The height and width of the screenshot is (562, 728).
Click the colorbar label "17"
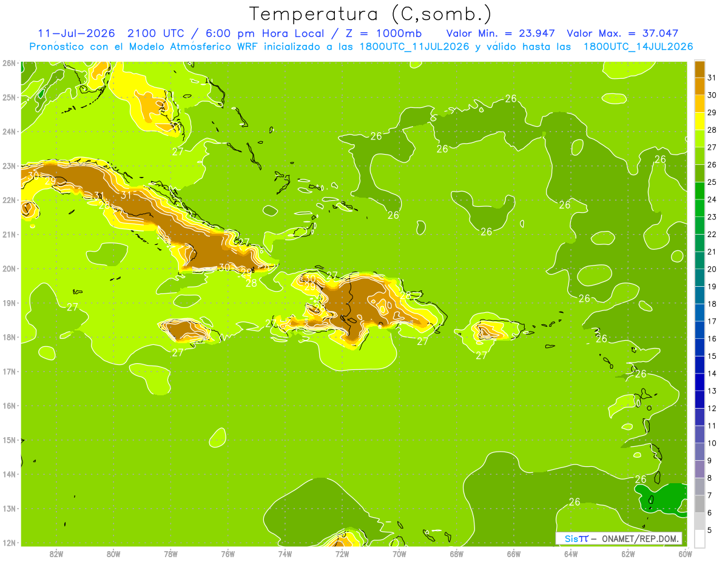[712, 321]
